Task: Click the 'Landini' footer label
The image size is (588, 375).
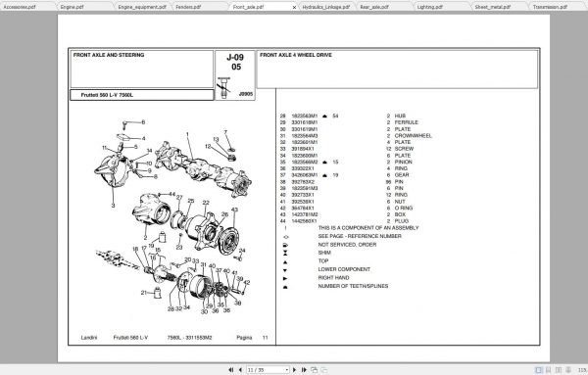Action: tap(89, 338)
